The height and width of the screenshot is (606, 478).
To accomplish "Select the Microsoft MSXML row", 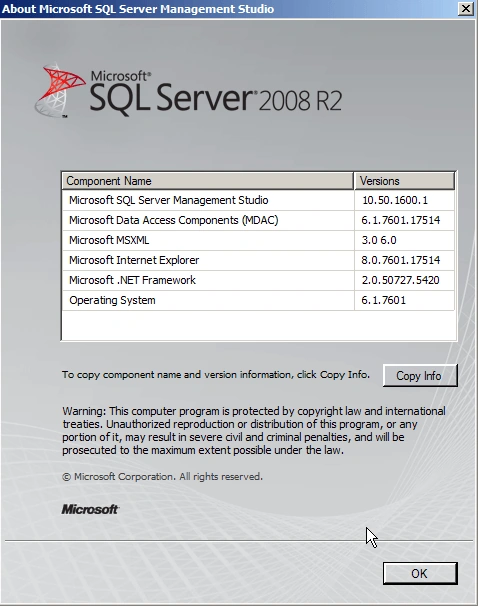I will tap(258, 240).
